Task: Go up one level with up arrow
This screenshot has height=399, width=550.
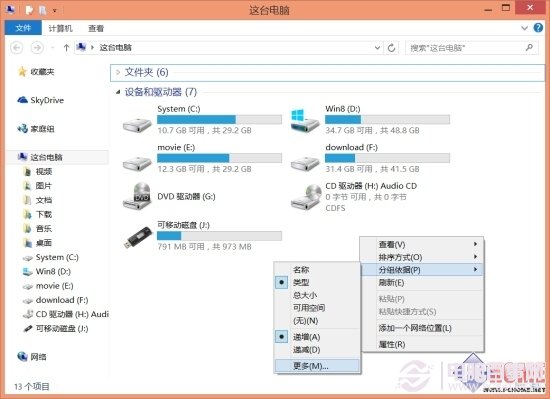Action: pyautogui.click(x=66, y=47)
